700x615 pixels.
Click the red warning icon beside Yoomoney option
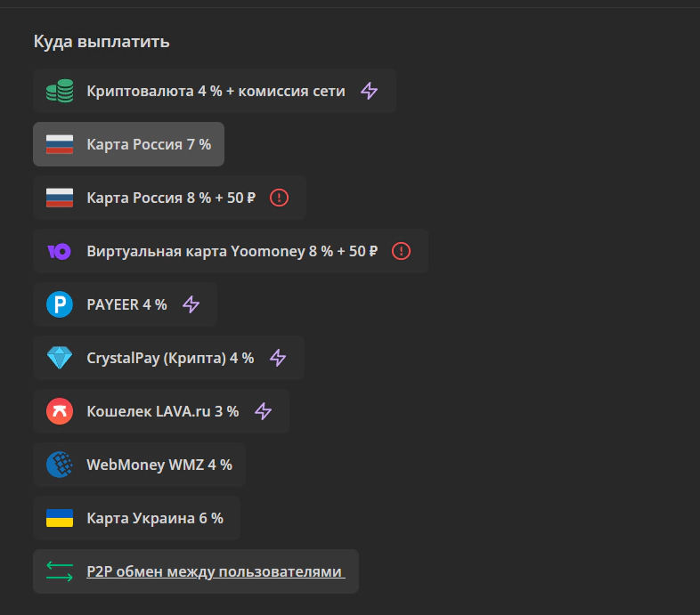point(402,251)
